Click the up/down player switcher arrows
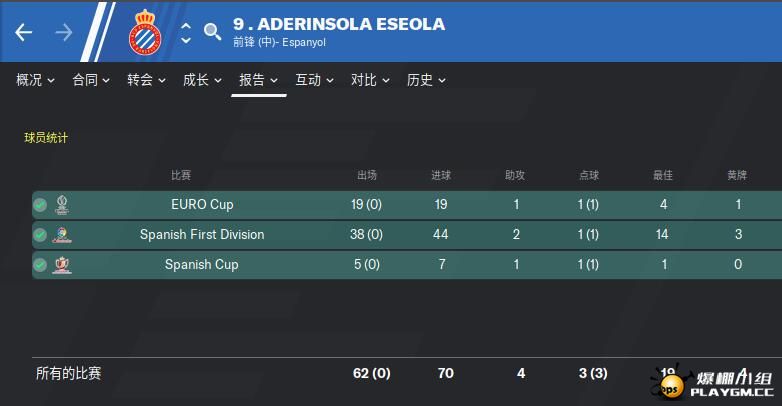The width and height of the screenshot is (782, 406). (x=186, y=33)
